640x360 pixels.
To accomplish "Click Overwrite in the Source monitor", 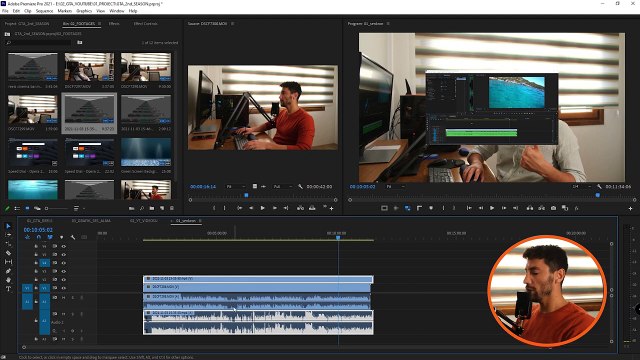I will 312,208.
